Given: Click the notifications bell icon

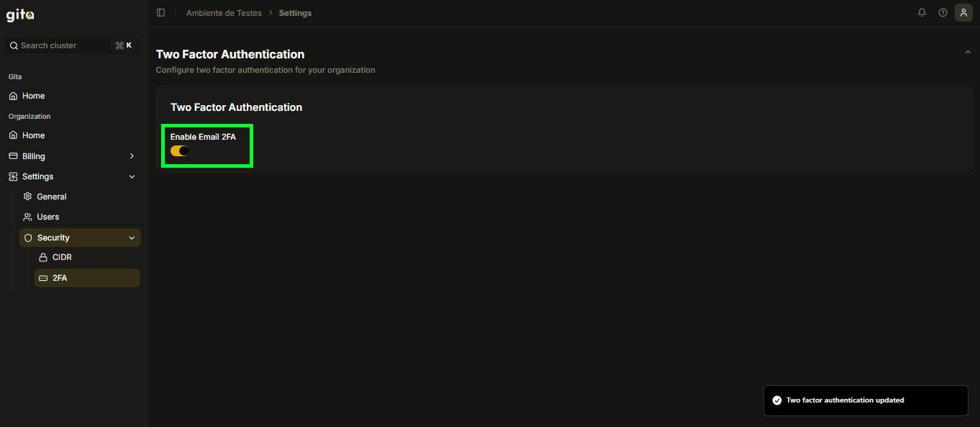Looking at the screenshot, I should tap(922, 13).
